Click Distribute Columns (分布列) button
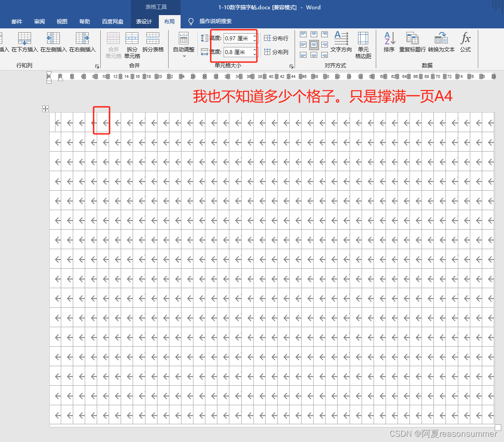This screenshot has width=504, height=442. [276, 52]
